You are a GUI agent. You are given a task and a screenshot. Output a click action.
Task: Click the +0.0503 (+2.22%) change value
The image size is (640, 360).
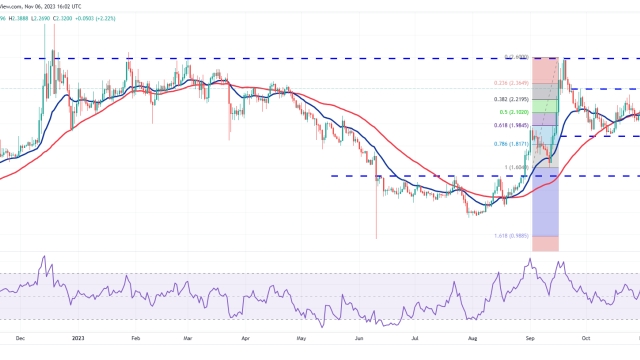(95, 18)
